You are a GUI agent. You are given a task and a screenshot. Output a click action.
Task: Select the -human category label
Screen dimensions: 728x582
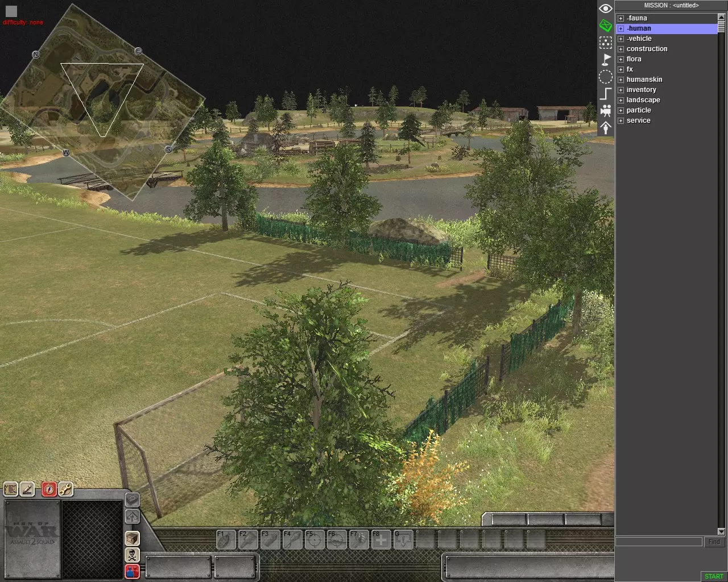[x=639, y=28]
